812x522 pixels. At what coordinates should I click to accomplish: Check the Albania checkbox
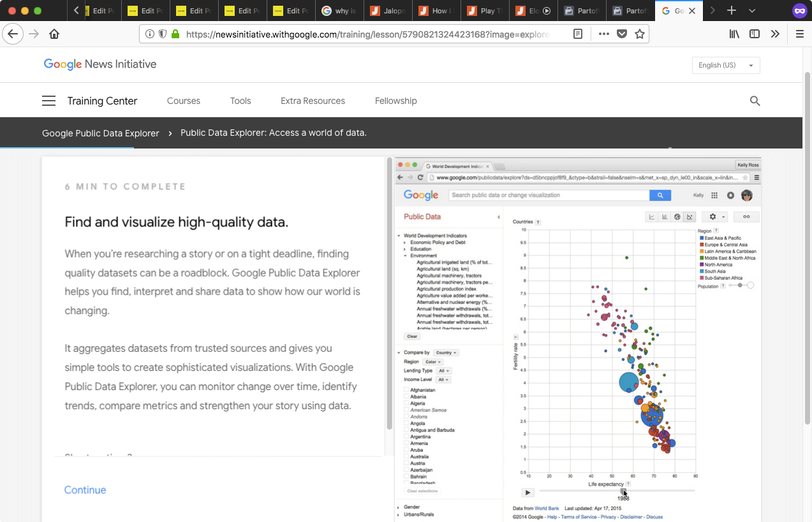pos(407,396)
